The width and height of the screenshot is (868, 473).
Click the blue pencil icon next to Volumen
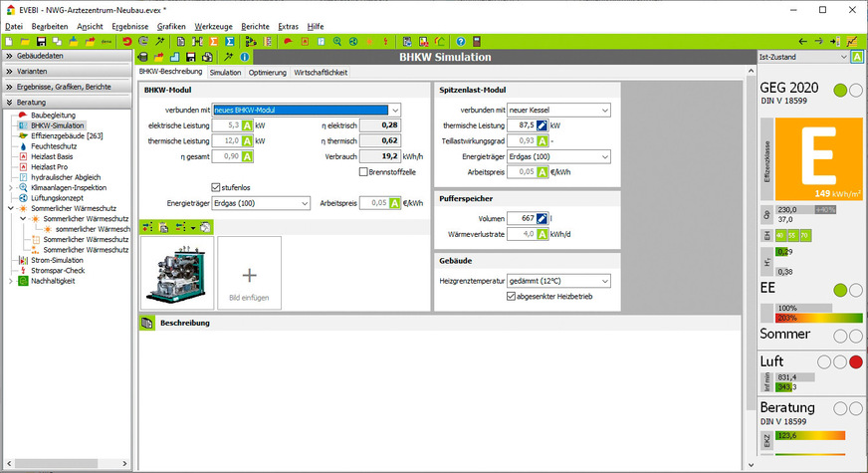(x=542, y=218)
